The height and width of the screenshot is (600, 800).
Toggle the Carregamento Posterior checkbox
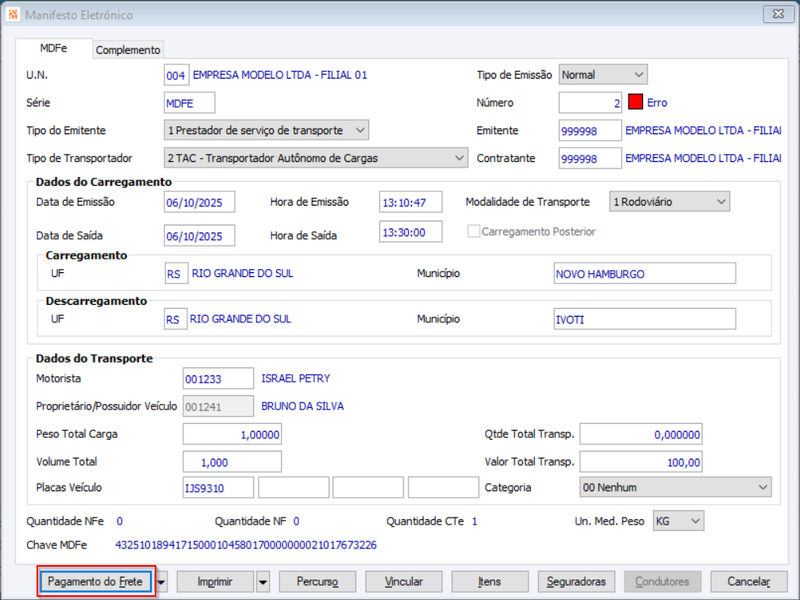(x=473, y=232)
